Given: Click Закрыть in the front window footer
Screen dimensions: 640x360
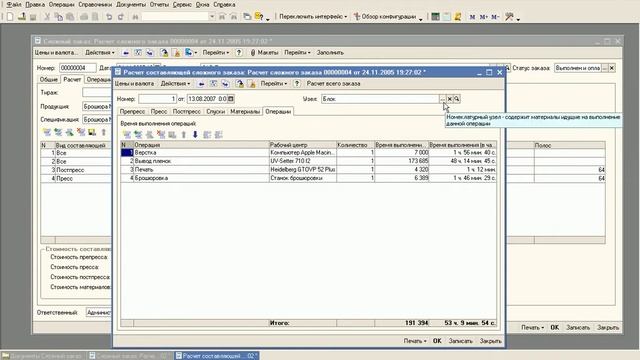Looking at the screenshot, I should 490,341.
